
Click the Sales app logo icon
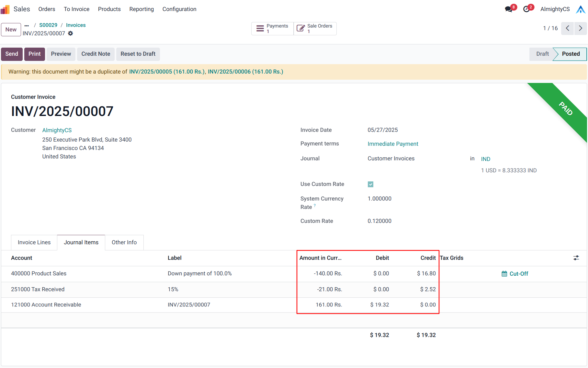pyautogui.click(x=5, y=9)
